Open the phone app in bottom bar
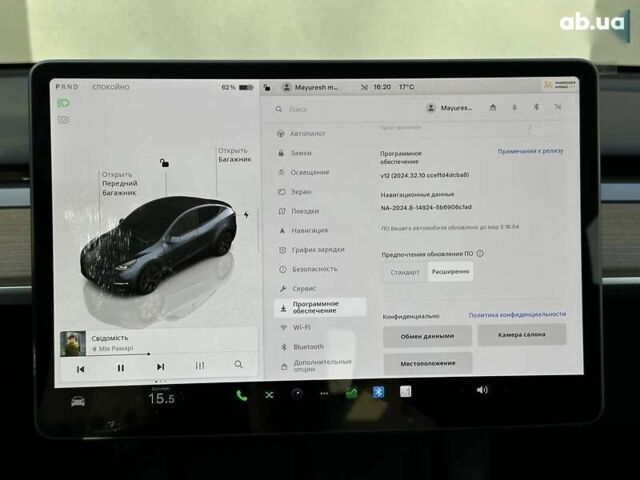Screen dimensions: 640x480 [x=242, y=396]
